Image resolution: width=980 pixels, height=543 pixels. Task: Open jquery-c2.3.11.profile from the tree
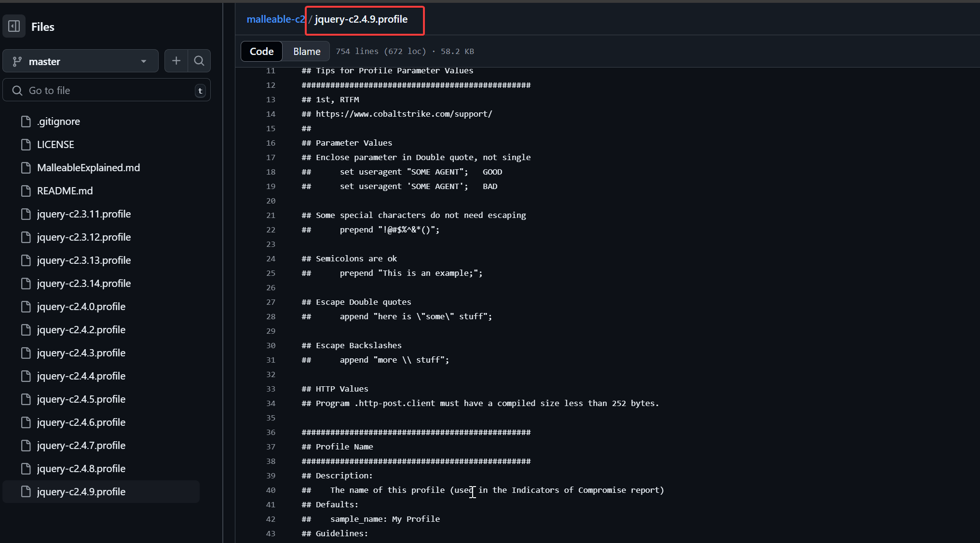pyautogui.click(x=84, y=214)
